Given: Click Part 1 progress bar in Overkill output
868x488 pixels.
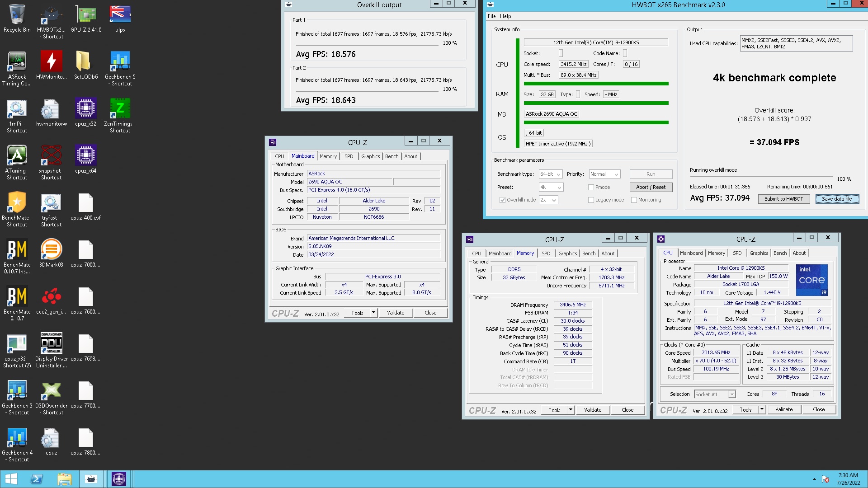Looking at the screenshot, I should click(367, 45).
